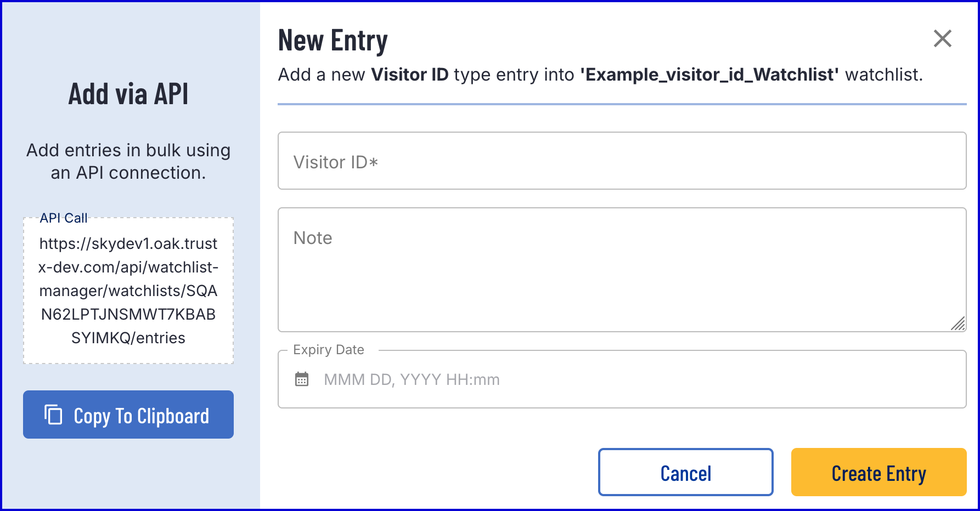
Task: Click the API Call box label
Action: coord(64,218)
